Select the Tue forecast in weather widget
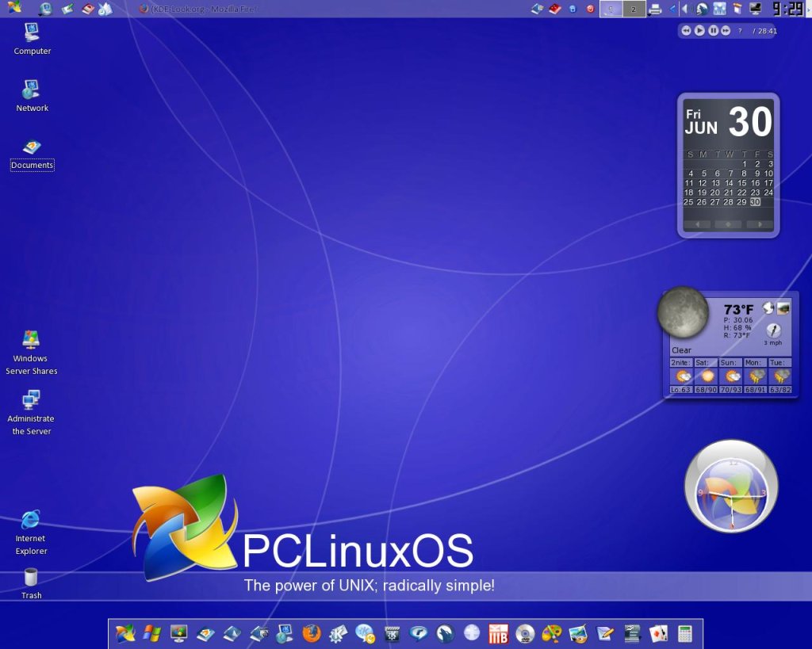Viewport: 812px width, 649px height. tap(780, 376)
